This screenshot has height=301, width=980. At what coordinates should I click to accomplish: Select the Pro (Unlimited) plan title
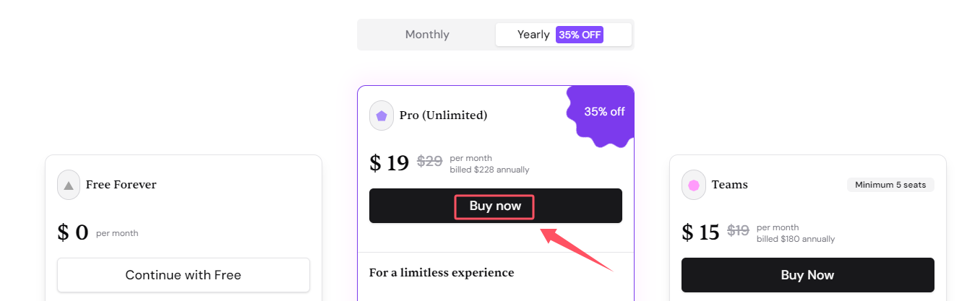[x=443, y=115]
